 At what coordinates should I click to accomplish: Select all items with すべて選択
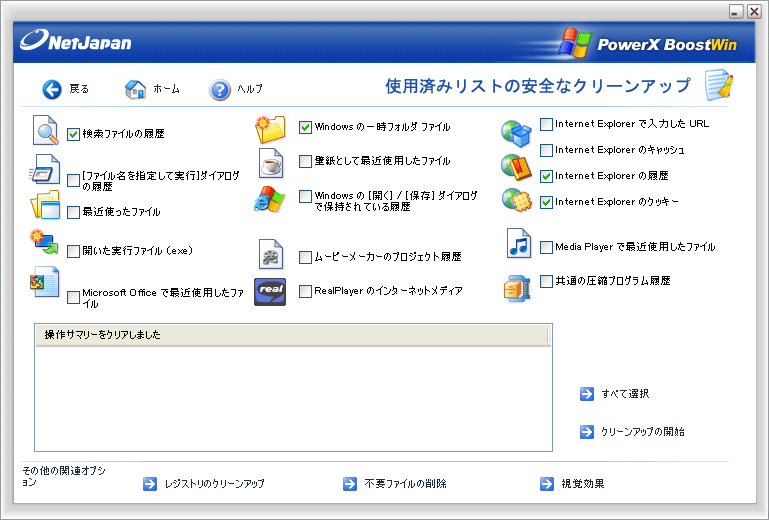coord(625,394)
